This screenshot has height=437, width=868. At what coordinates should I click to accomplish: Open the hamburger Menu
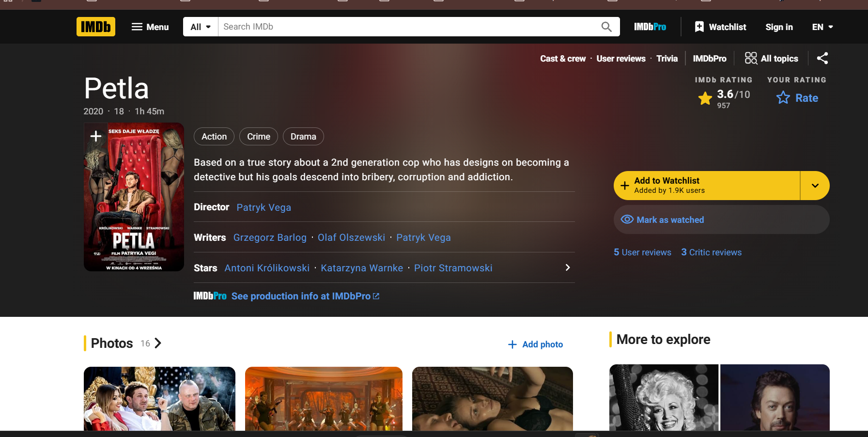pos(150,27)
